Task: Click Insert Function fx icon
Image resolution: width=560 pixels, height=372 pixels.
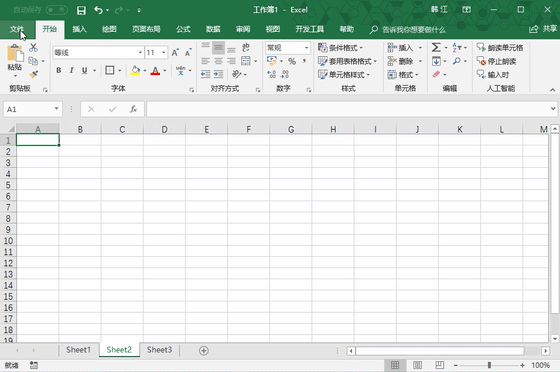Action: coord(134,109)
